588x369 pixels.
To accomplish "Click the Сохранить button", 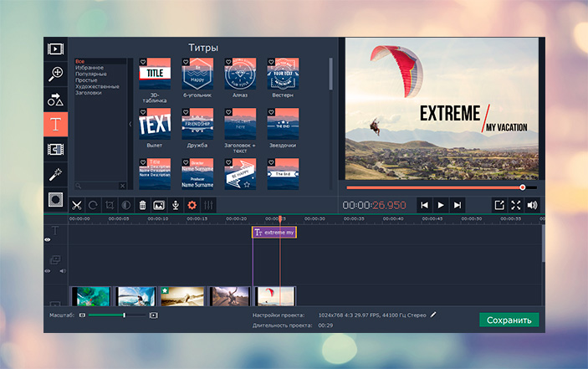I will pos(509,320).
